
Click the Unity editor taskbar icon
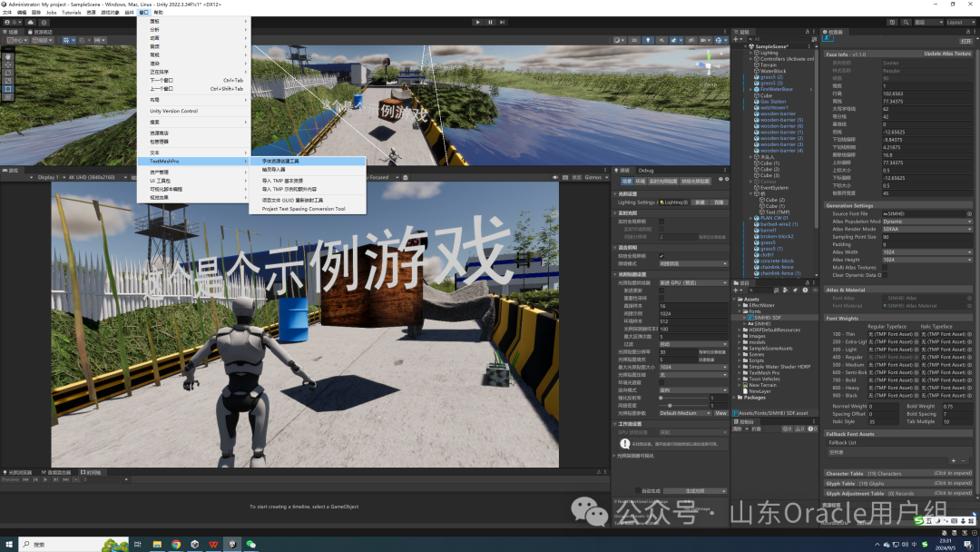point(232,545)
